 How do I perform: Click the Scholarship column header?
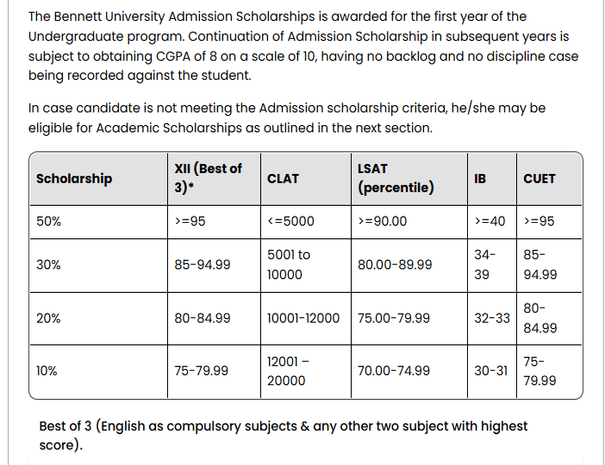tap(74, 179)
